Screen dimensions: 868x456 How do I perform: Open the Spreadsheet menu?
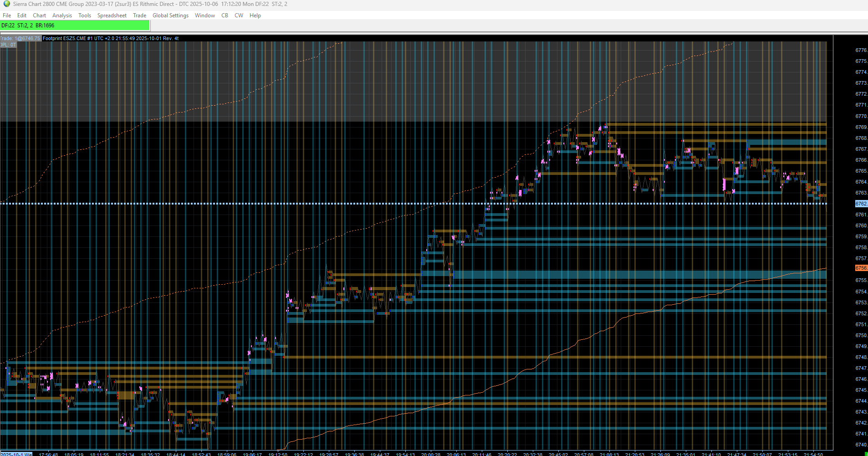112,15
